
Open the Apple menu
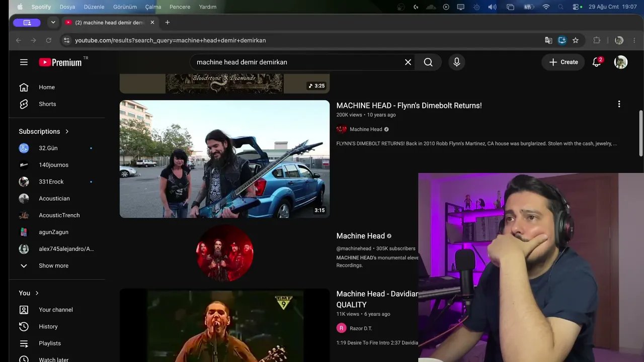click(x=20, y=7)
